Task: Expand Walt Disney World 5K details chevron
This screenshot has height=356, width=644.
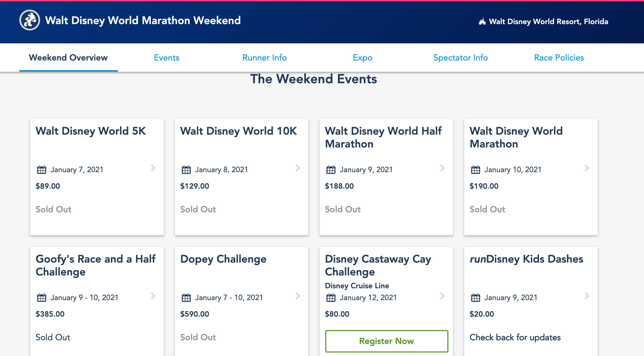Action: (x=153, y=168)
